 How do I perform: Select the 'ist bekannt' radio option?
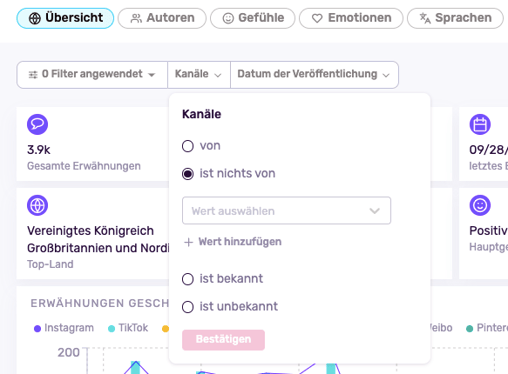point(188,279)
